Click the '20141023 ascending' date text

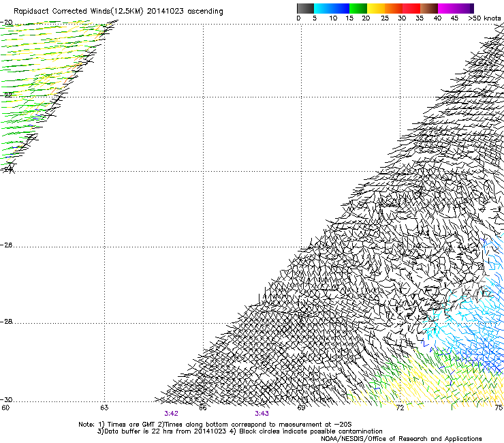click(x=185, y=12)
